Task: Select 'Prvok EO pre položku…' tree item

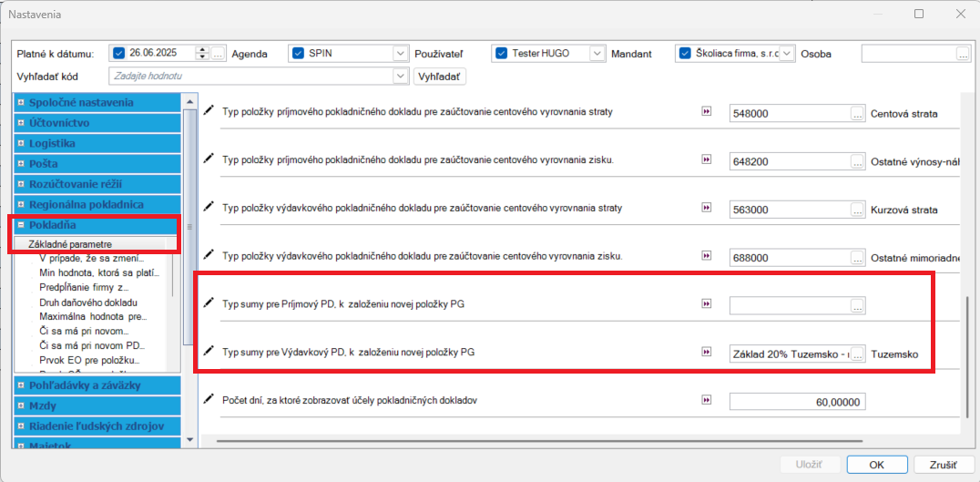Action: click(x=88, y=361)
